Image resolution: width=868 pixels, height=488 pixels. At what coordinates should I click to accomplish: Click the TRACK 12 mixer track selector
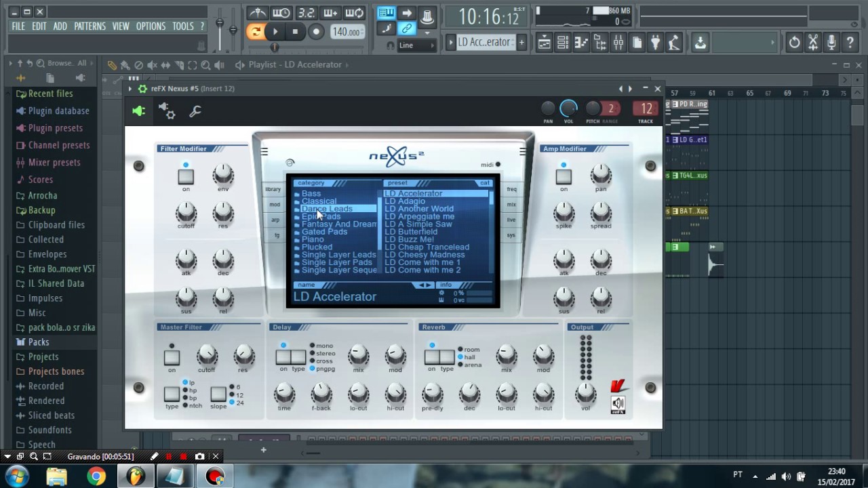[646, 108]
